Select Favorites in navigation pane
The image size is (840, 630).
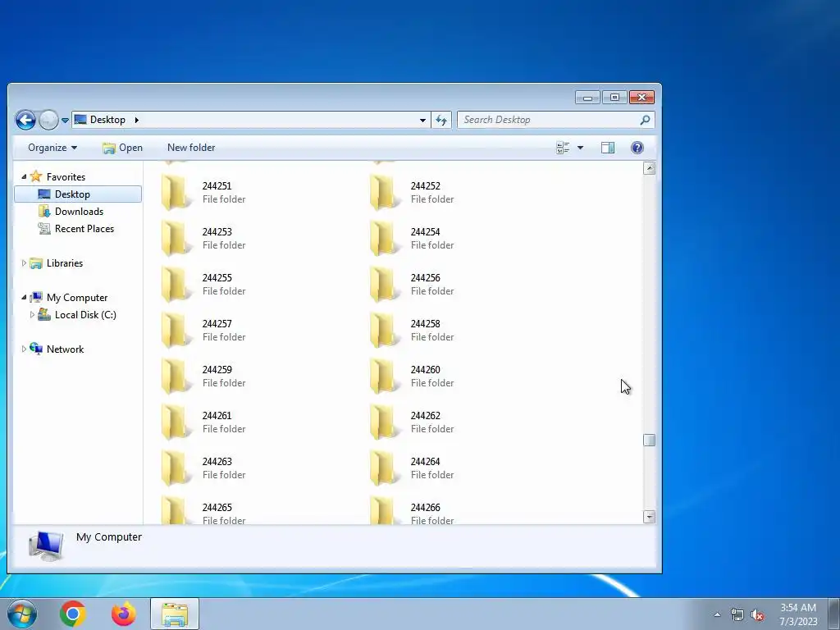point(66,177)
